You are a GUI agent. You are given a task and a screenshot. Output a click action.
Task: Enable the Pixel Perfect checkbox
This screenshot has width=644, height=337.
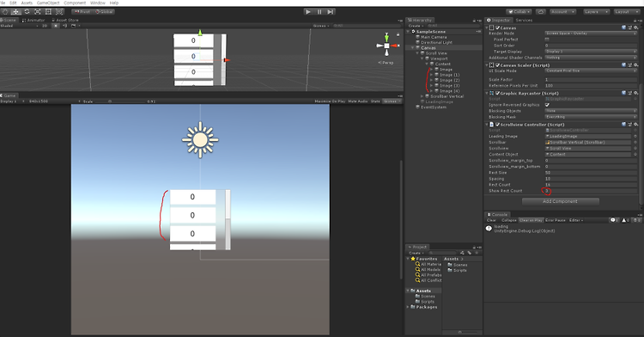coord(547,40)
